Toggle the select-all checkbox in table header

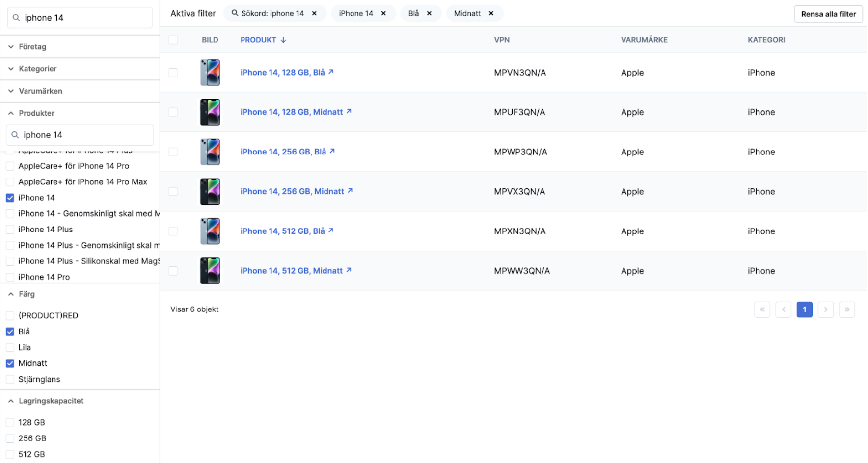173,40
